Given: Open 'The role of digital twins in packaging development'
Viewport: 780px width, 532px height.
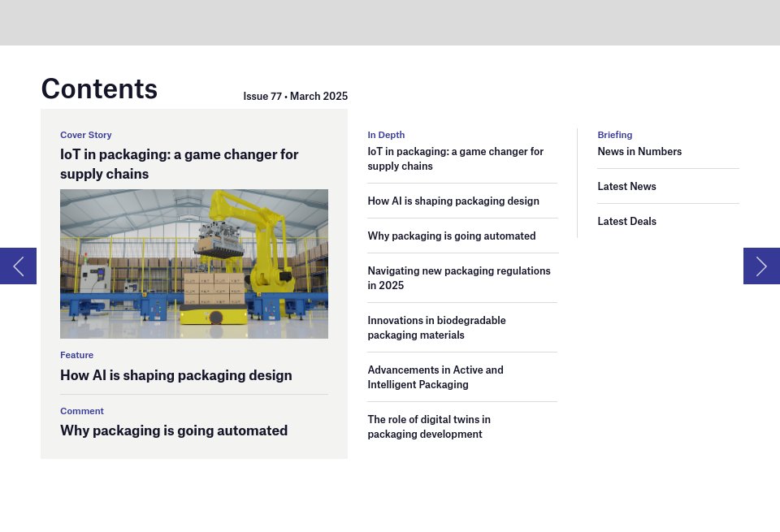Looking at the screenshot, I should point(429,426).
